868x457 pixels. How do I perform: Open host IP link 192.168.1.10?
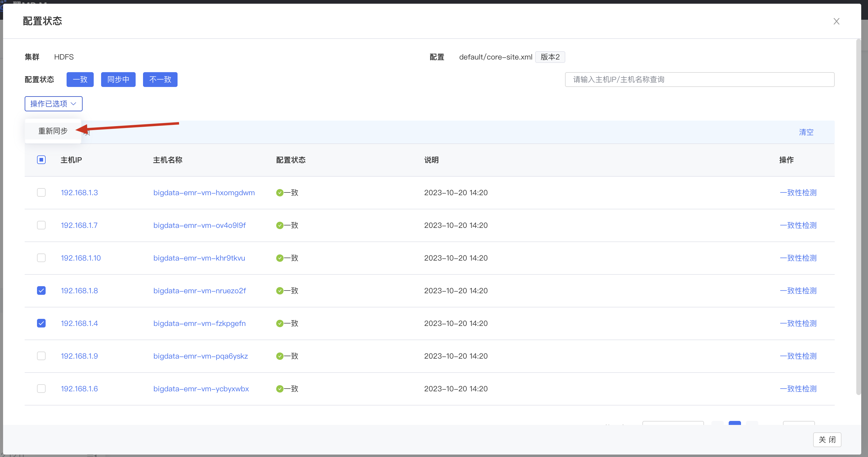[81, 258]
